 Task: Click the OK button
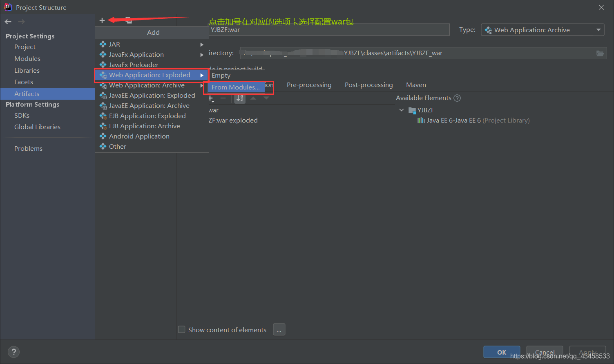(502, 352)
